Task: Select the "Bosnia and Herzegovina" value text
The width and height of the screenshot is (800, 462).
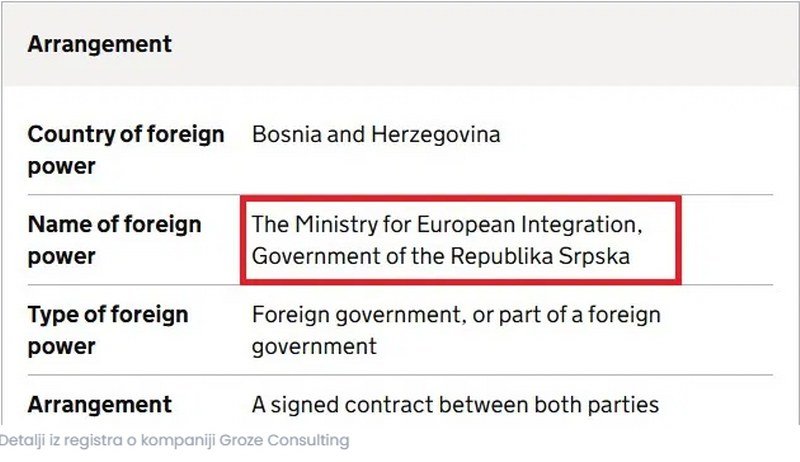Action: tap(376, 134)
